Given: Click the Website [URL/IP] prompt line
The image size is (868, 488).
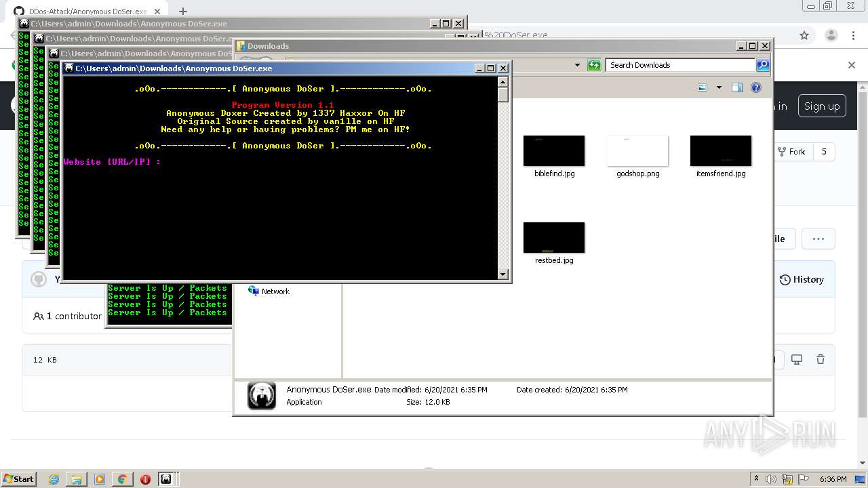Looking at the screenshot, I should (x=112, y=162).
